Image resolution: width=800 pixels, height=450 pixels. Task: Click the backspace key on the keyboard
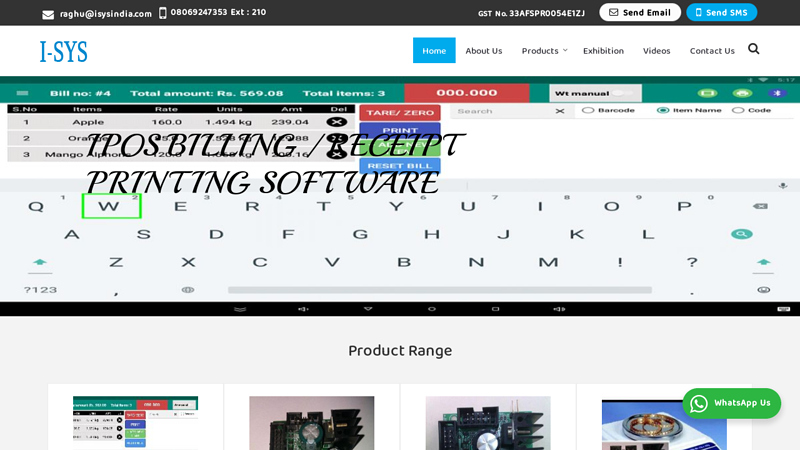[760, 206]
